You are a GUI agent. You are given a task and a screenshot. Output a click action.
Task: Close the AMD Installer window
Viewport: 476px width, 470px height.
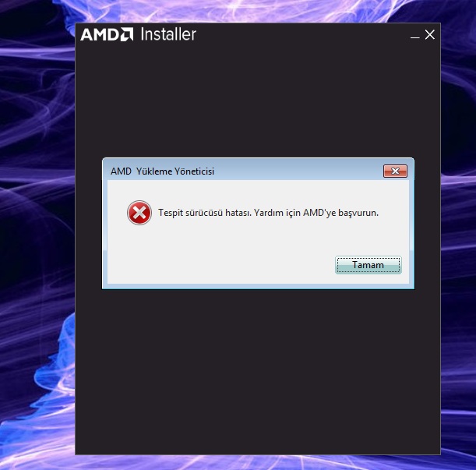(429, 34)
